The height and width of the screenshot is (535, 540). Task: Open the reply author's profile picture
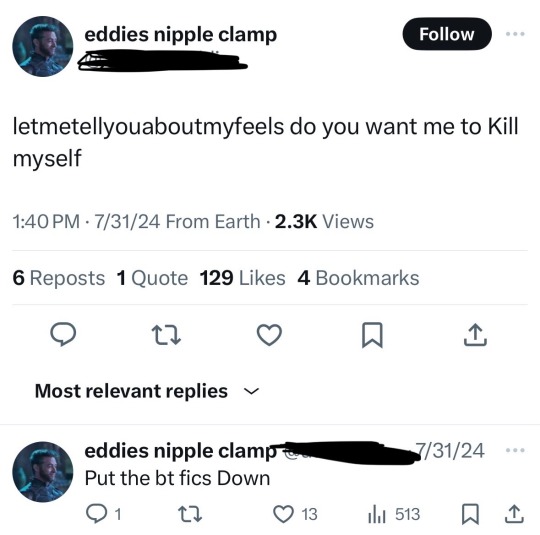[43, 472]
